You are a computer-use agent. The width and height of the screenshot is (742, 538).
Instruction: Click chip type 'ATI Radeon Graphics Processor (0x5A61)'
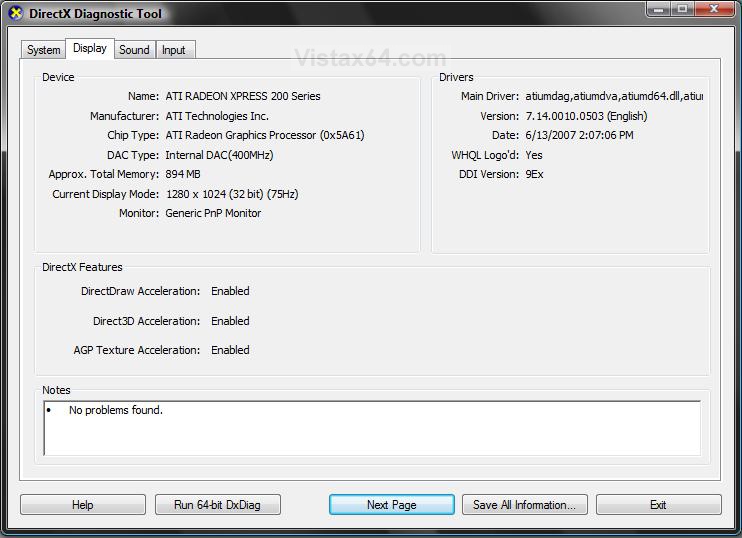(265, 135)
